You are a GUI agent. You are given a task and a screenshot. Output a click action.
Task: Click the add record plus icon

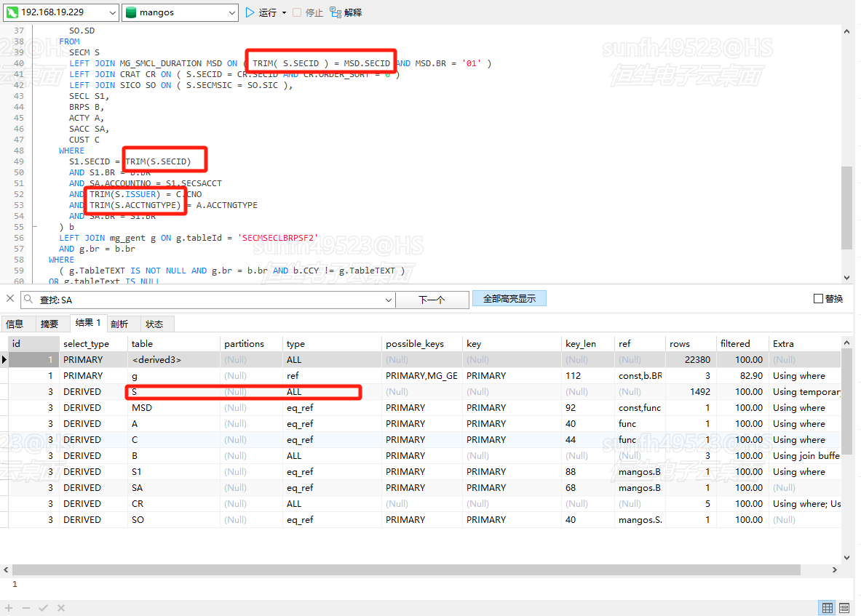9,608
